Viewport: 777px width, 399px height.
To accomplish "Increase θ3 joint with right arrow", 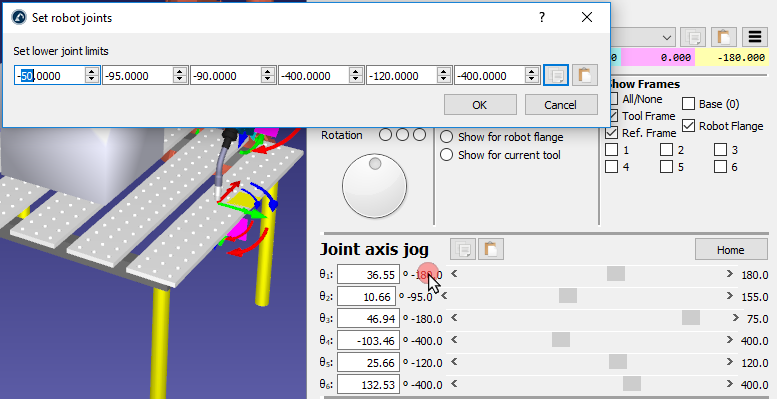I will [x=736, y=318].
